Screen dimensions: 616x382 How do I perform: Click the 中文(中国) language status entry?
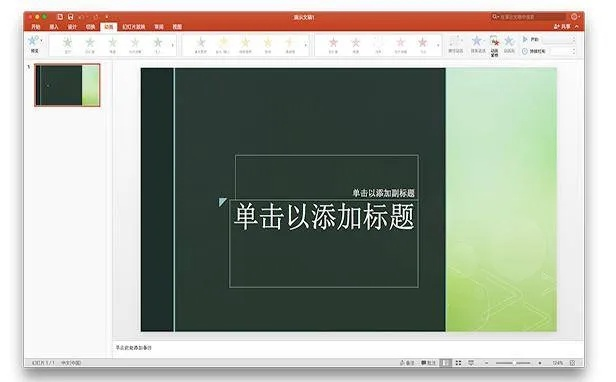[x=71, y=363]
